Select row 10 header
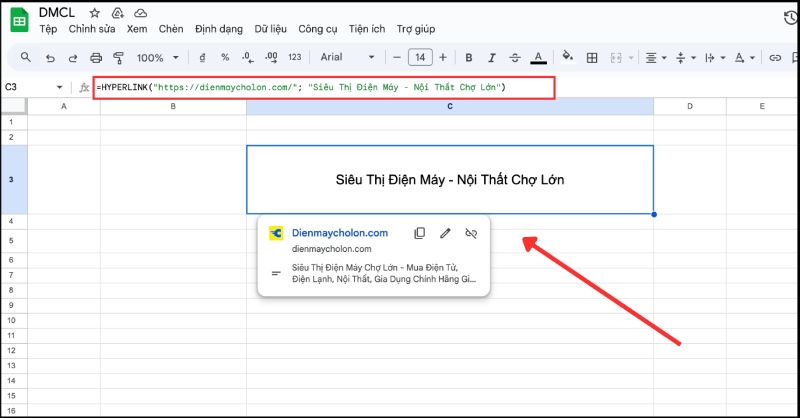This screenshot has height=418, width=800. coord(13,321)
